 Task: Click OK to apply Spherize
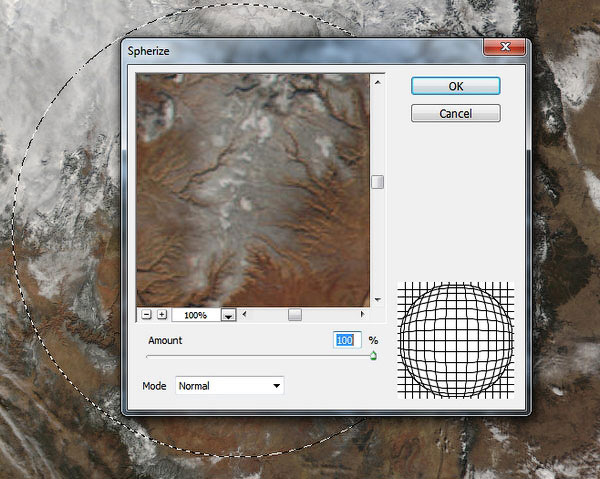click(455, 86)
